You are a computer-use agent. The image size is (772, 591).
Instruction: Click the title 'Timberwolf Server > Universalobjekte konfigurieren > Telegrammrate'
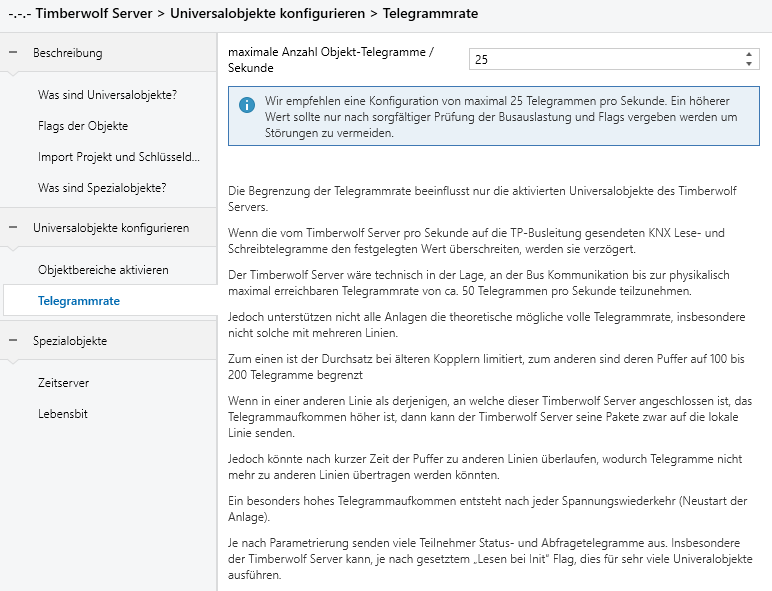pyautogui.click(x=243, y=13)
